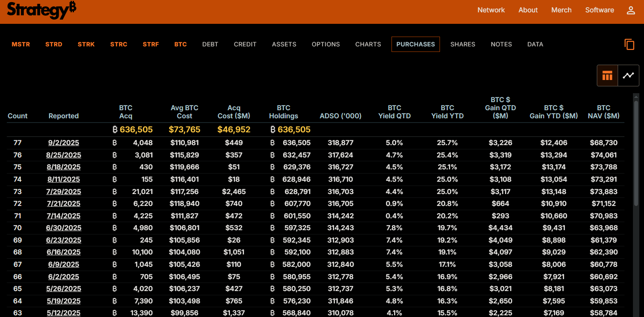Image resolution: width=644 pixels, height=317 pixels.
Task: Click the 6/16/2025 reported date link
Action: click(x=63, y=252)
